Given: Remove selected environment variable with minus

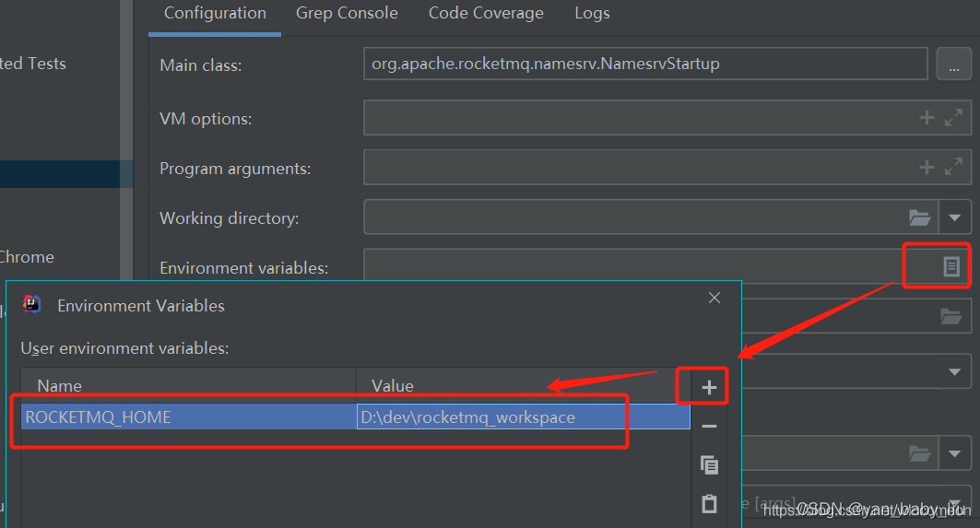Looking at the screenshot, I should [709, 427].
